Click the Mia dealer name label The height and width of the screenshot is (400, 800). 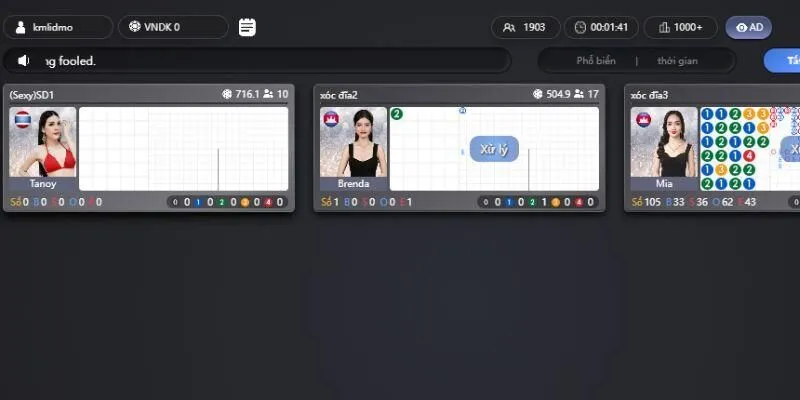pos(664,184)
